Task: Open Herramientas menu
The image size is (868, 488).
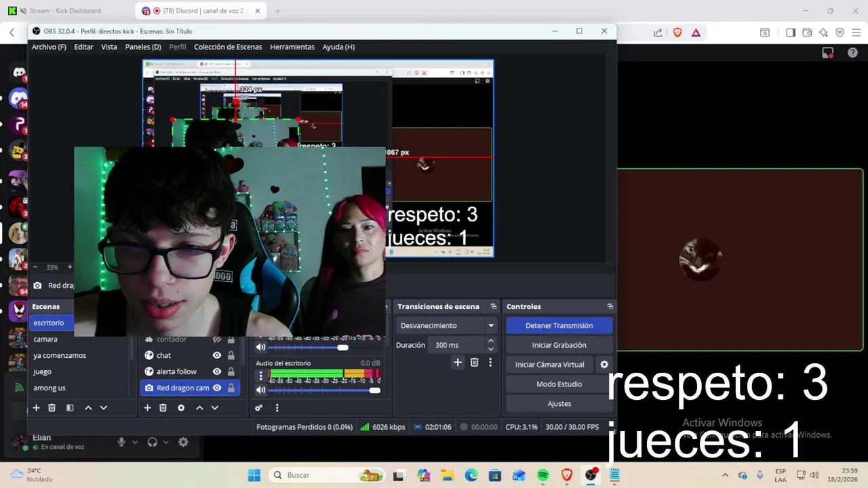Action: (292, 47)
